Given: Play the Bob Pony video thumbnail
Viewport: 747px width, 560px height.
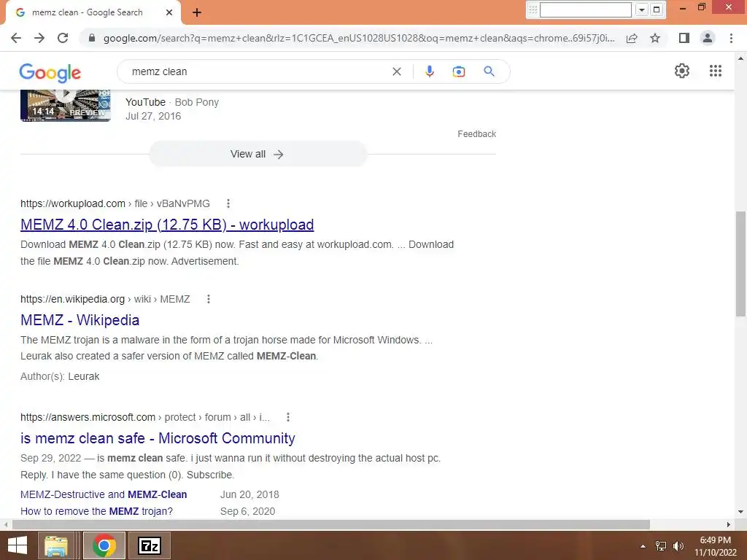Looking at the screenshot, I should tap(66, 106).
